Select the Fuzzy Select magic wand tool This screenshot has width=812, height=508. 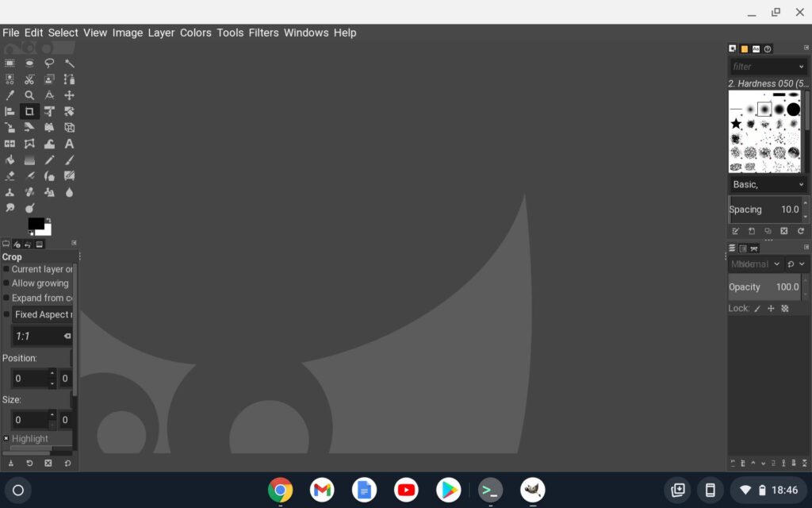[70, 63]
